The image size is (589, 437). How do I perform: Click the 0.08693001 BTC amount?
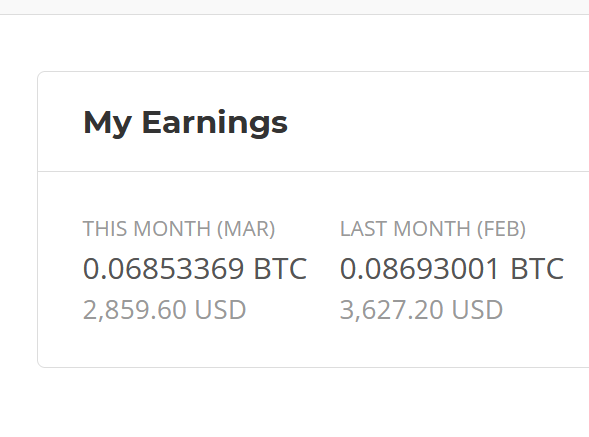pyautogui.click(x=452, y=269)
